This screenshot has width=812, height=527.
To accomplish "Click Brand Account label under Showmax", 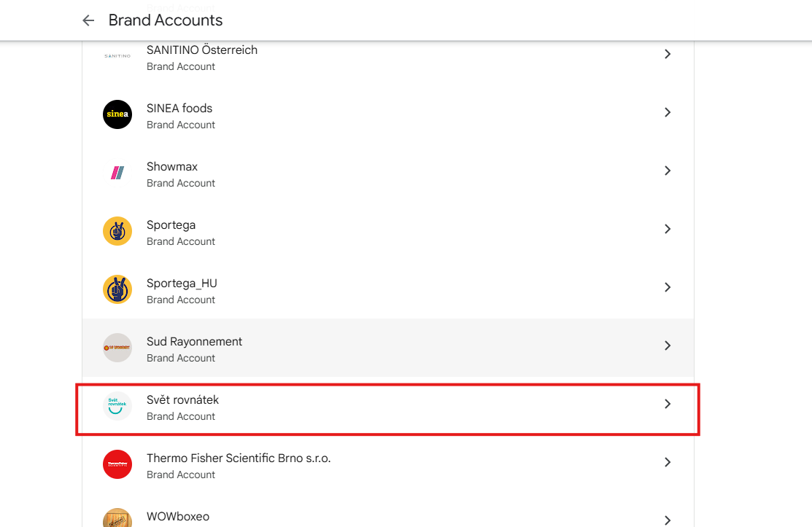I will (181, 184).
